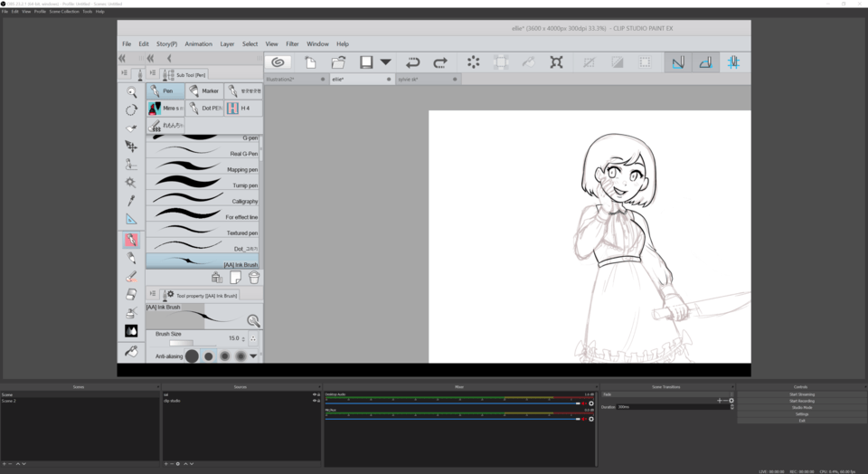Select the Move layer tool
Screen dimensions: 868x474
click(x=132, y=146)
